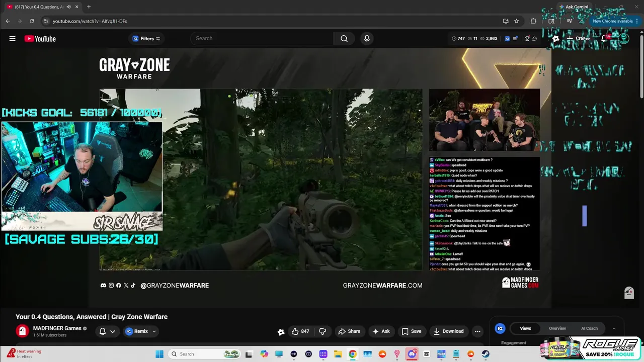644x362 pixels.
Task: Open the blue IQ extension icon in top bar
Action: pos(507,39)
